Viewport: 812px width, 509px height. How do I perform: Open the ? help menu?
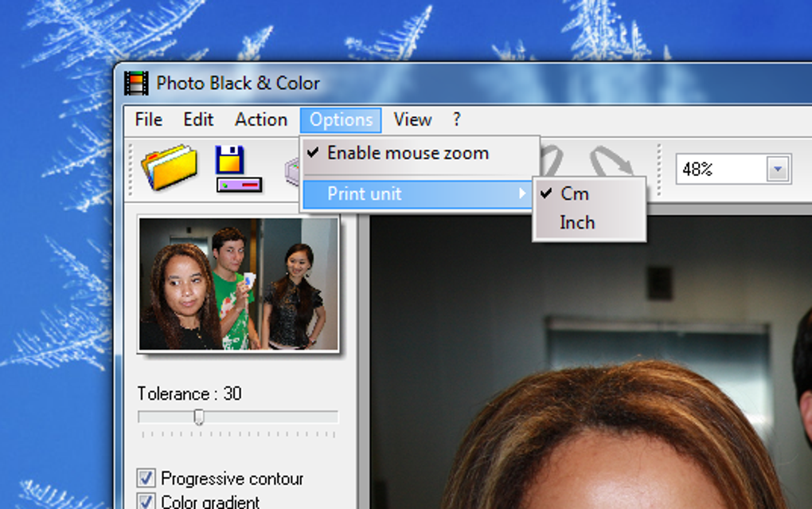pos(456,119)
